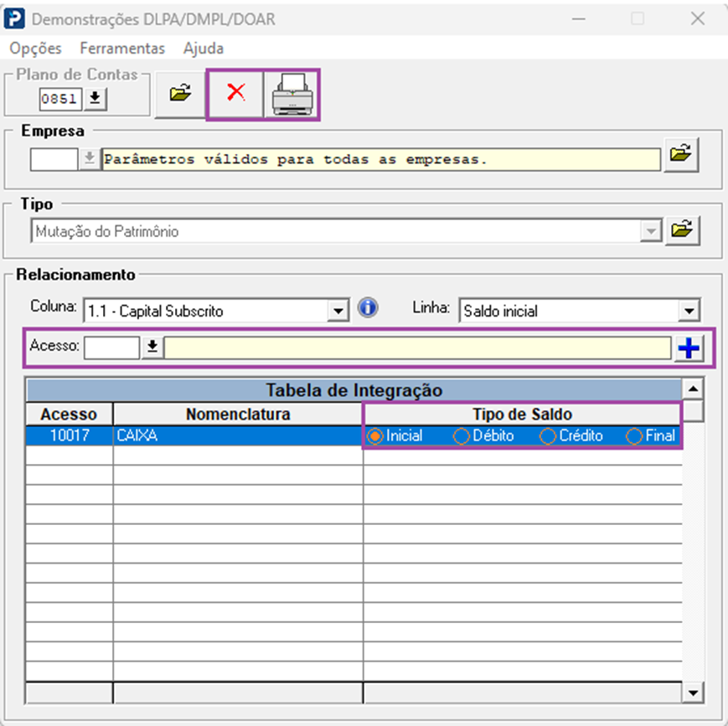Image resolution: width=728 pixels, height=726 pixels.
Task: Click the Acesso column header
Action: [70, 414]
